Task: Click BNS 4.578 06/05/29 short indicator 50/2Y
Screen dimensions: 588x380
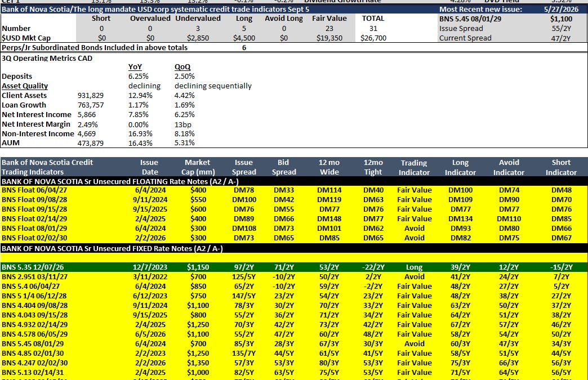Action: [561, 334]
